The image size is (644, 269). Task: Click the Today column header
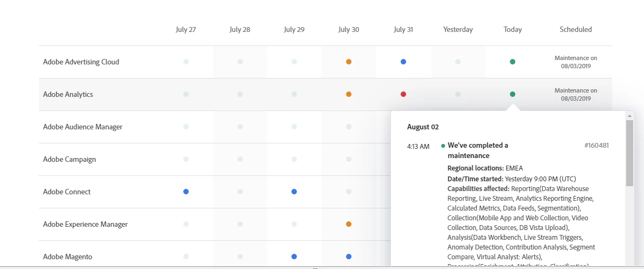(x=513, y=30)
